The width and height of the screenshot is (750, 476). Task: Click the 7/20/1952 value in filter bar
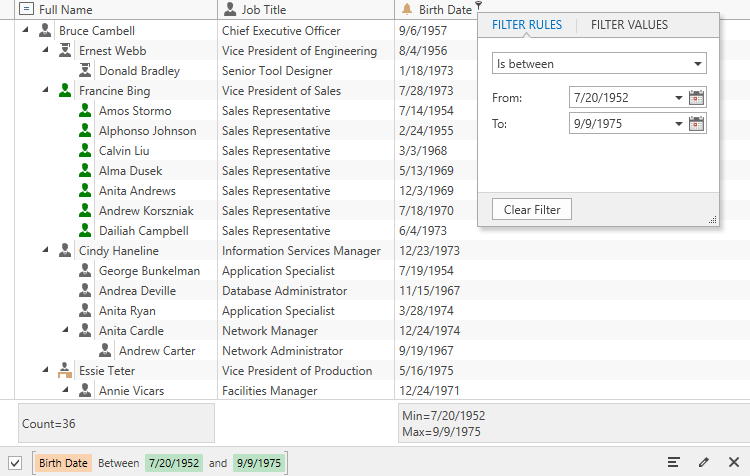point(174,463)
